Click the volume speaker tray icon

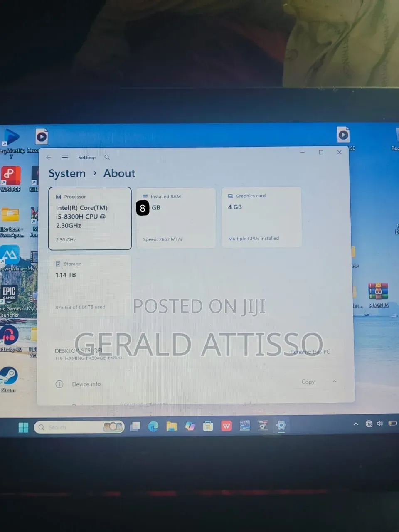click(380, 424)
